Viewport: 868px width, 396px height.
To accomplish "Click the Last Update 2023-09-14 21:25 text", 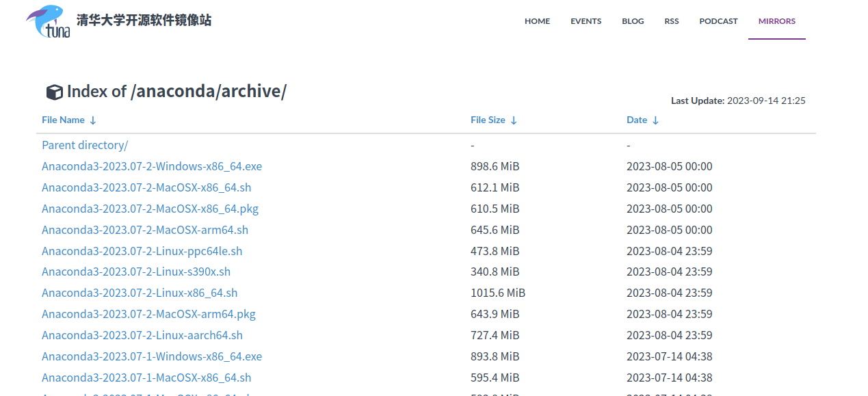I will coord(738,101).
